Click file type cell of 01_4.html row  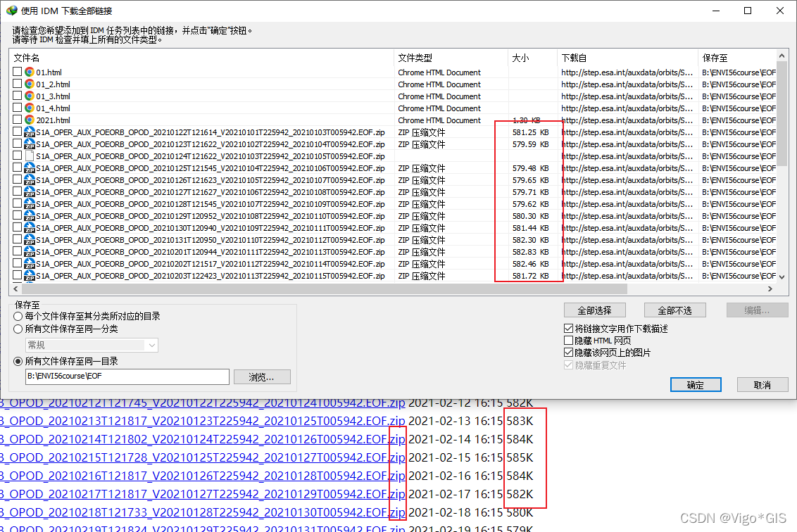(x=439, y=108)
